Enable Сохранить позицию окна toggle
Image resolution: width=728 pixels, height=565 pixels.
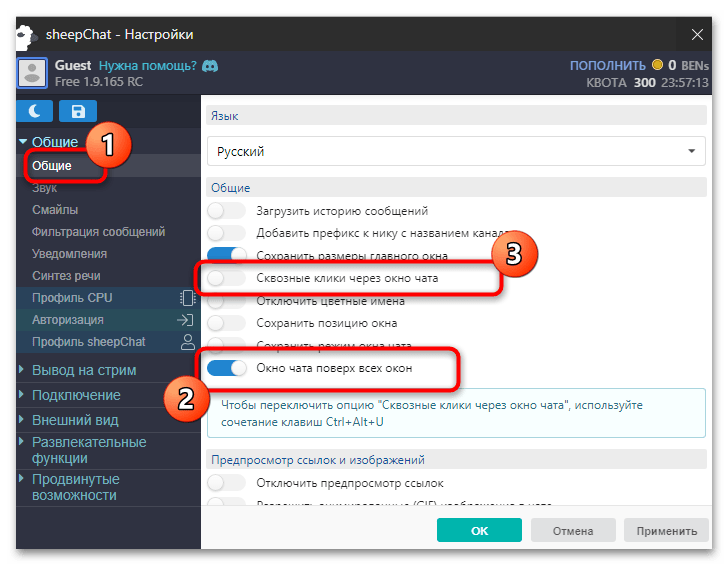(227, 323)
